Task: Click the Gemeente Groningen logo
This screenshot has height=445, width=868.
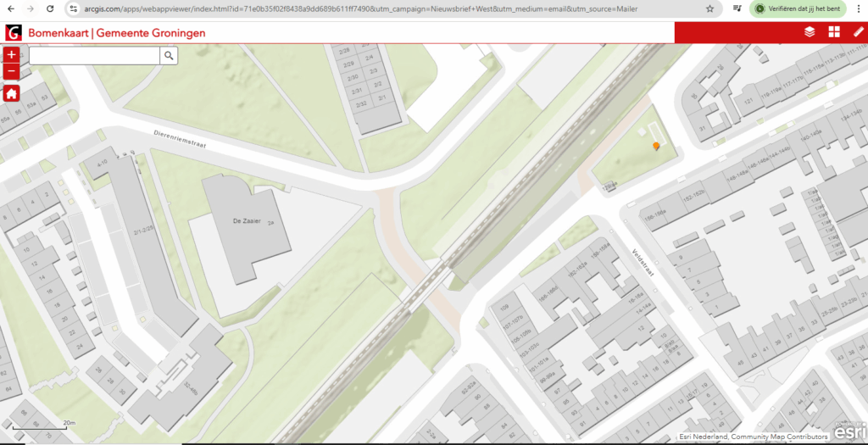Action: (14, 32)
